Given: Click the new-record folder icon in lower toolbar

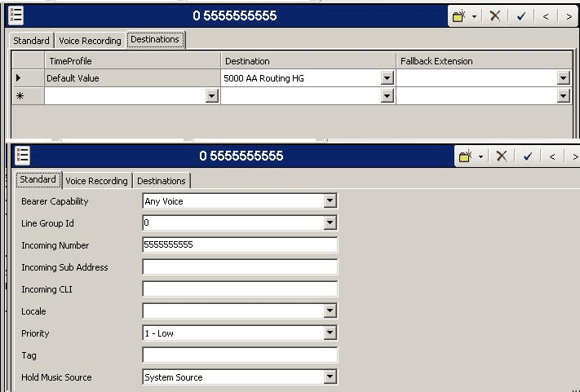Looking at the screenshot, I should pos(466,156).
